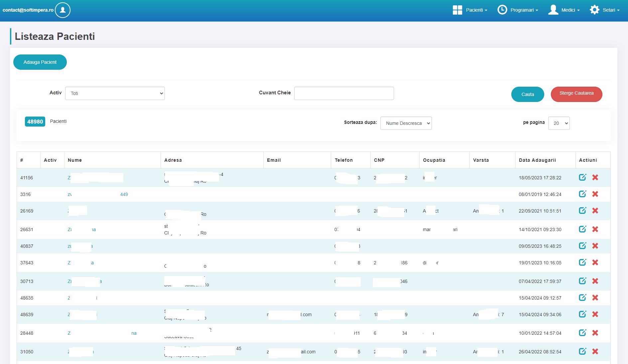
Task: Click the Listeaza Pacienti page heading
Action: tap(55, 36)
